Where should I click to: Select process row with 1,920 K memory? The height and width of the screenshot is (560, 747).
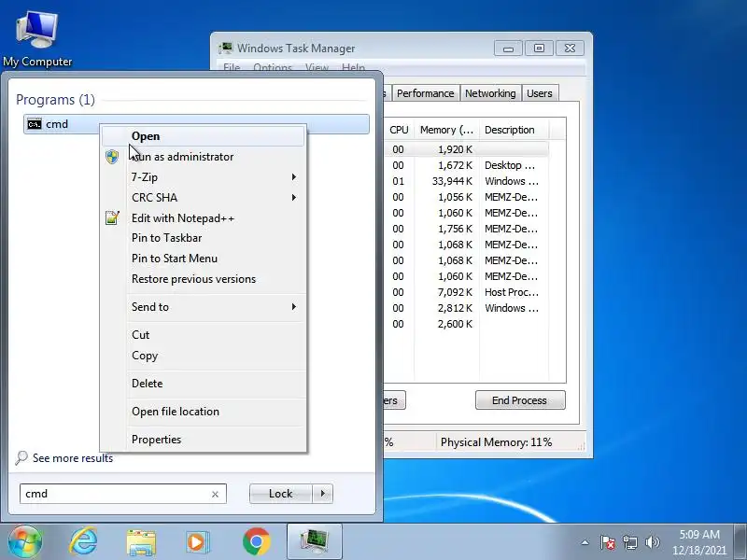[466, 149]
